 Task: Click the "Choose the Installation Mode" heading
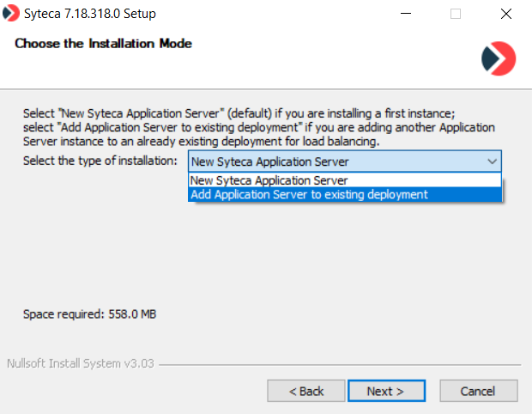[103, 44]
